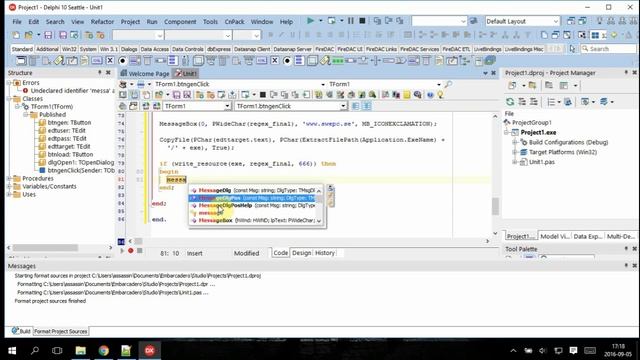Viewport: 640px width, 360px height.
Task: Click the yellow note icon in the editor toolbar
Action: click(407, 95)
